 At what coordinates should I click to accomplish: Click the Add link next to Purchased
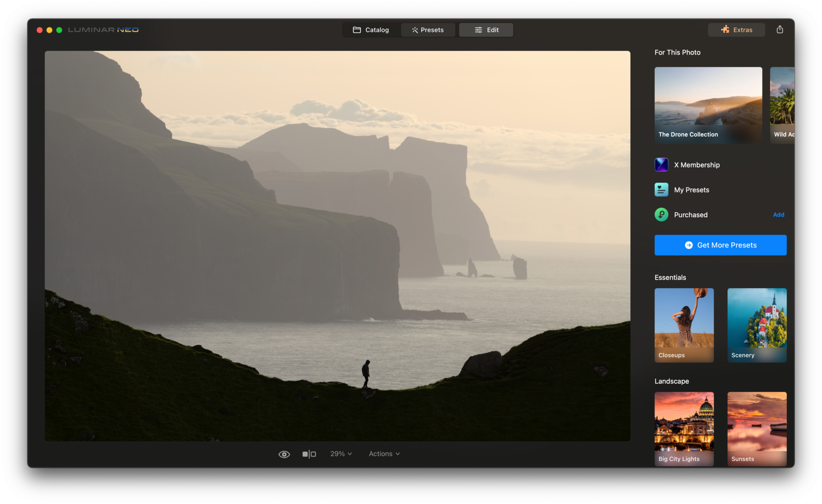click(778, 214)
